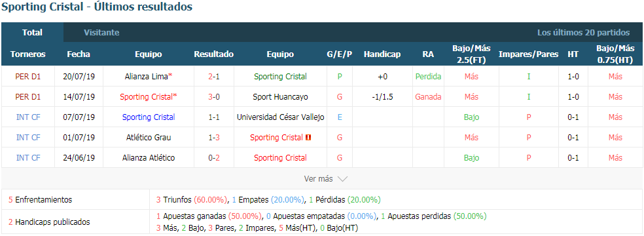Expand the Ver más chevron arrow
Viewport: 644px width, 236px height.
point(342,179)
